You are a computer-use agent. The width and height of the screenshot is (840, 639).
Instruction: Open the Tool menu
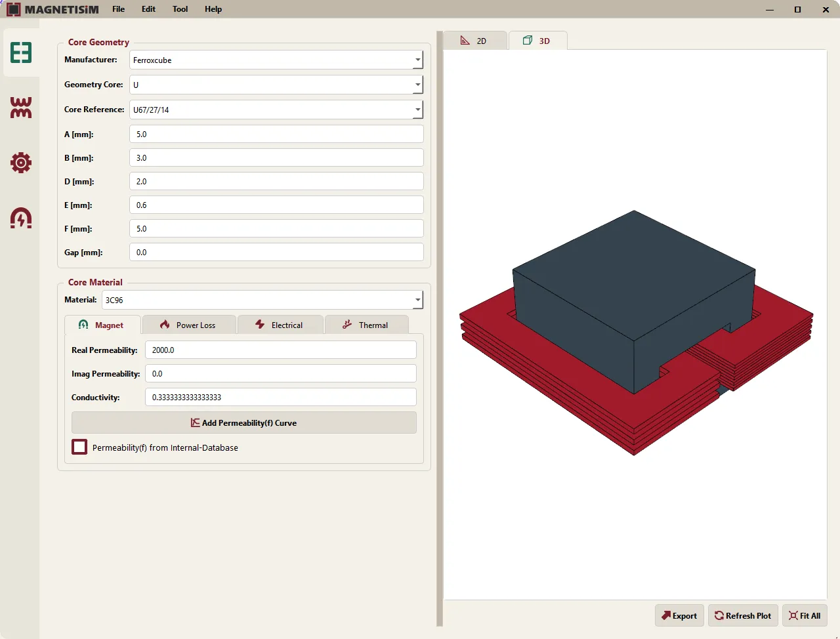point(180,9)
